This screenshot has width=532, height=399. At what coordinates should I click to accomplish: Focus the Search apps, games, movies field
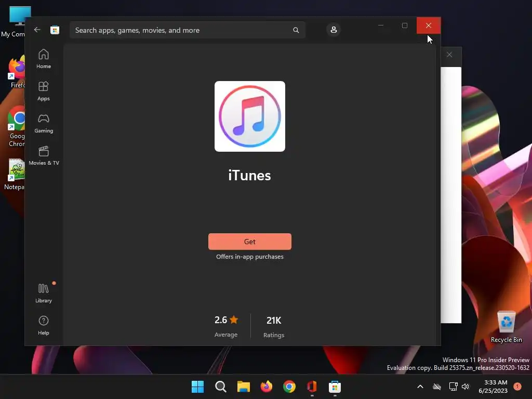click(x=187, y=30)
